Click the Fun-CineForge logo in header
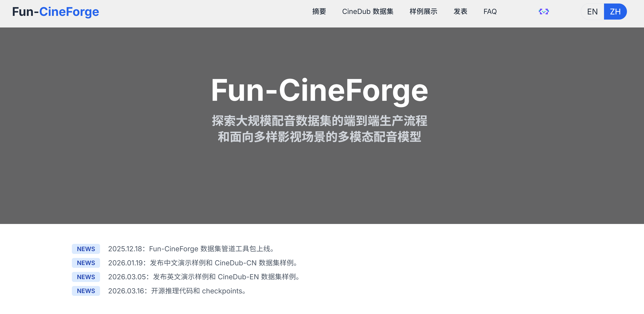Screen dimensions: 644x314 point(55,12)
